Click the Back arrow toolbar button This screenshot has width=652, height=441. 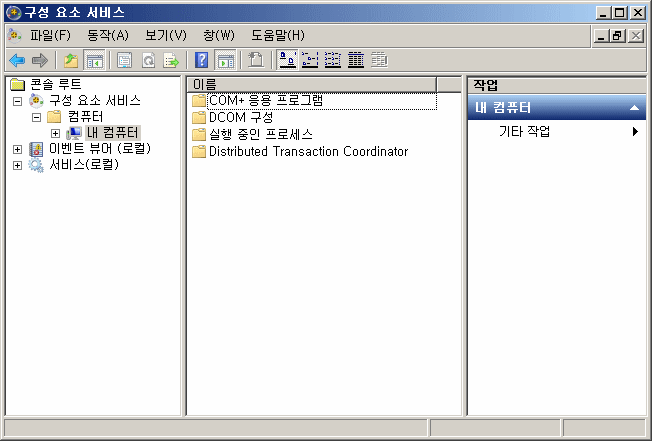pyautogui.click(x=17, y=61)
